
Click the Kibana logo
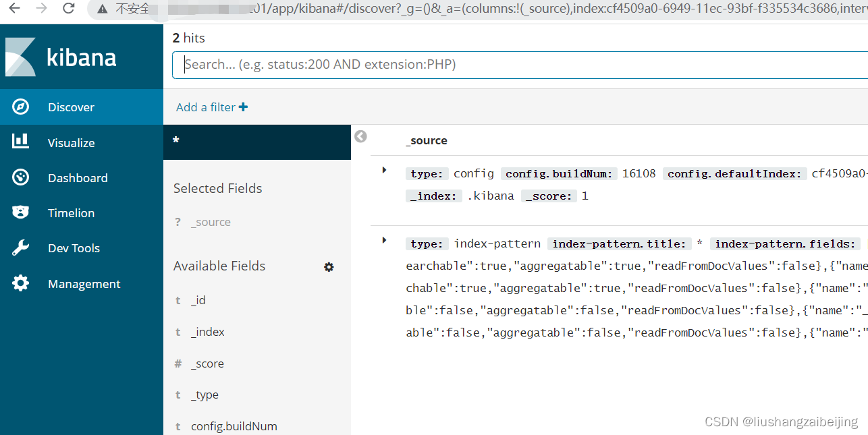point(61,57)
